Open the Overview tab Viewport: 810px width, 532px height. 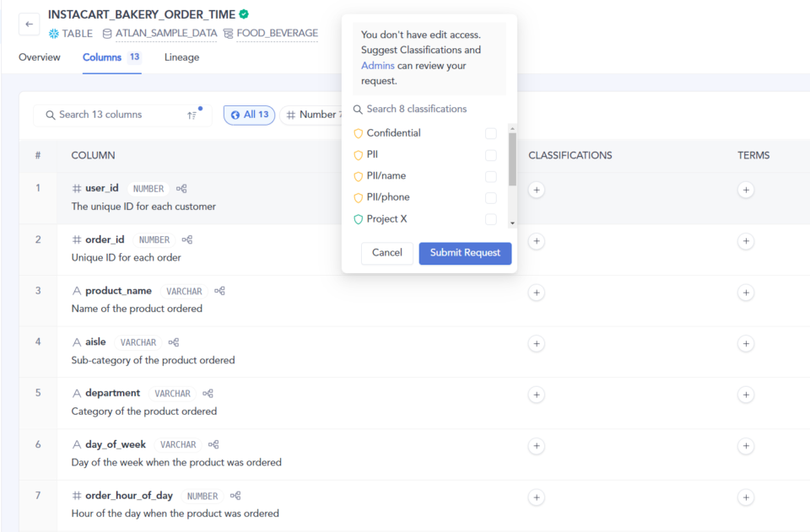coord(40,57)
